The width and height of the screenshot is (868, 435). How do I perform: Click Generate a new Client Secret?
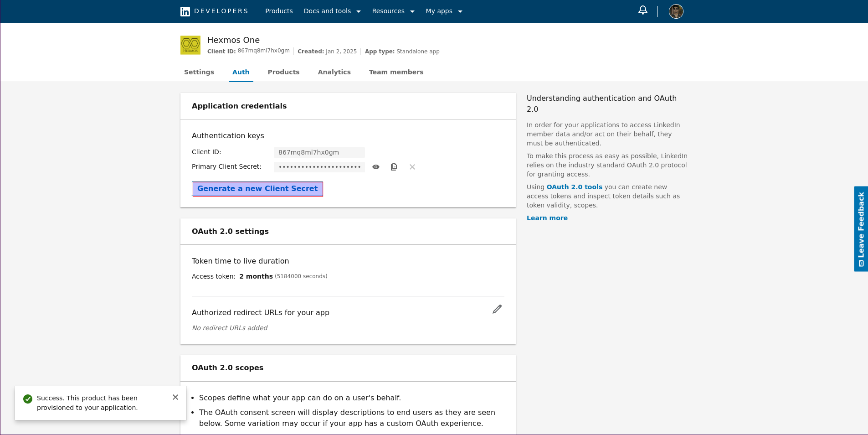(x=257, y=189)
